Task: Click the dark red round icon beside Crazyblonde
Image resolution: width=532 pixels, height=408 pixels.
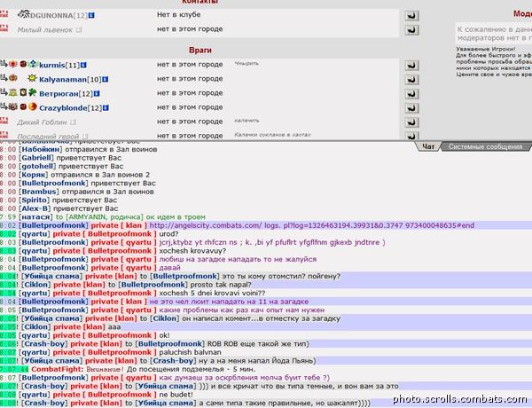Action: pyautogui.click(x=23, y=106)
